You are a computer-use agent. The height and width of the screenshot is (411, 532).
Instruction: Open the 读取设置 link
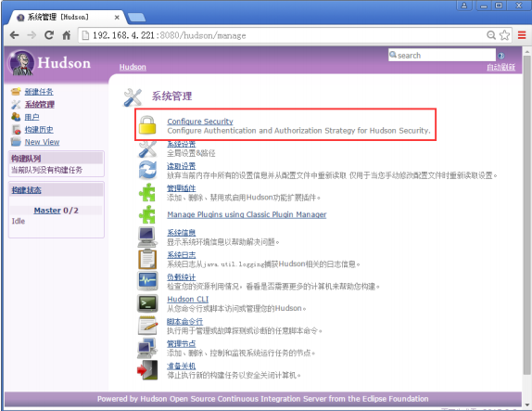[x=181, y=166]
